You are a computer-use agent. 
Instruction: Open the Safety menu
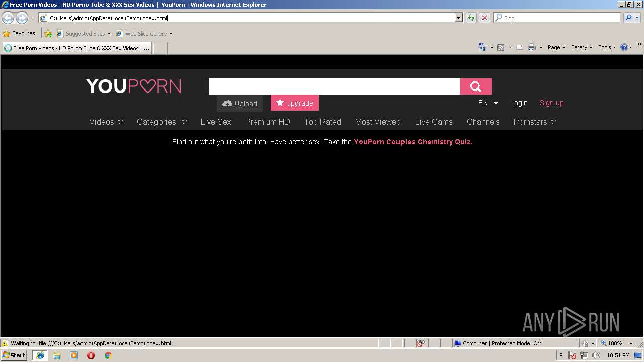(582, 47)
